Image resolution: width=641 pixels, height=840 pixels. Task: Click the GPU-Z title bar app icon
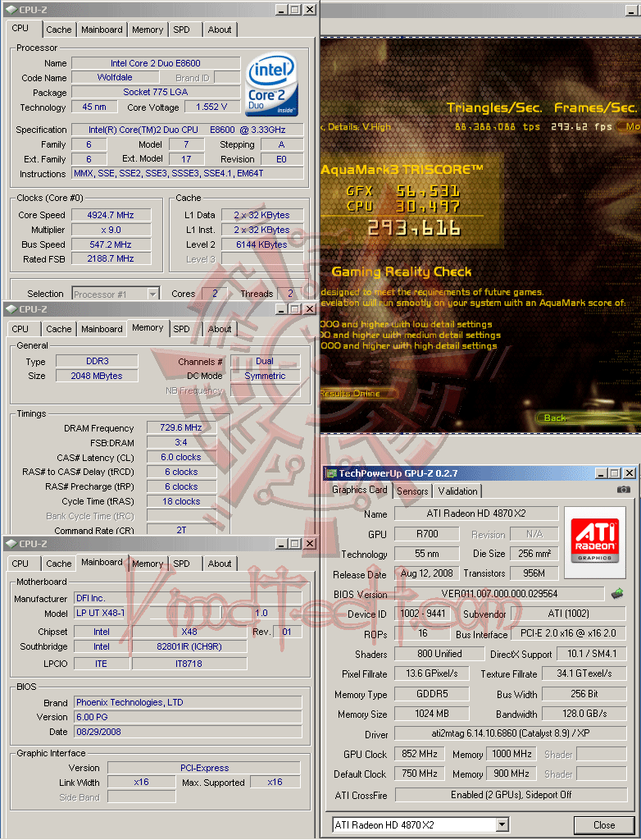[331, 473]
